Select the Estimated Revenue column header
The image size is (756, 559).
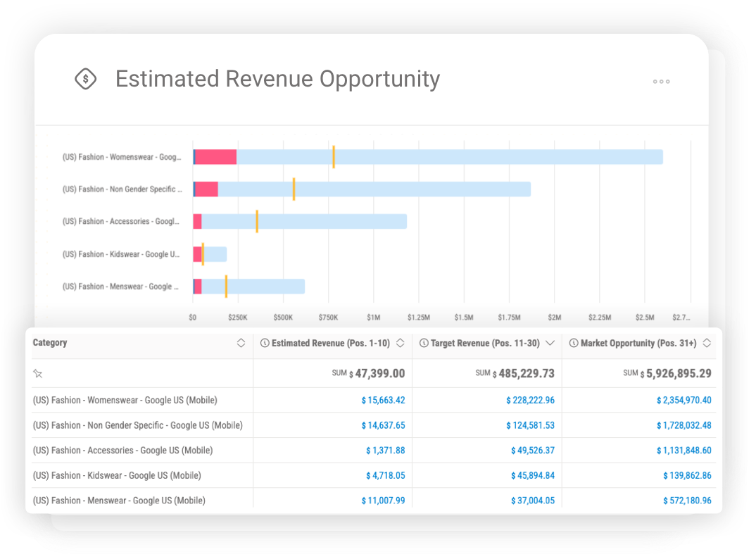(x=331, y=343)
